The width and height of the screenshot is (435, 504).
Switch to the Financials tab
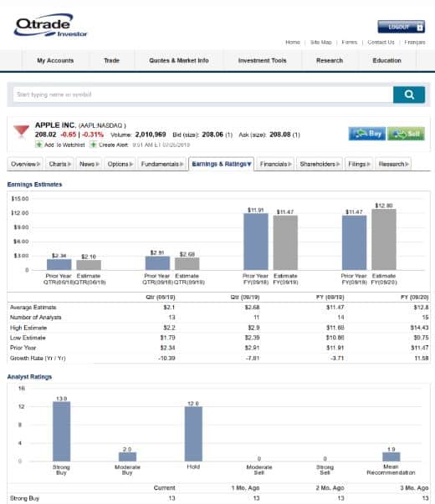276,164
